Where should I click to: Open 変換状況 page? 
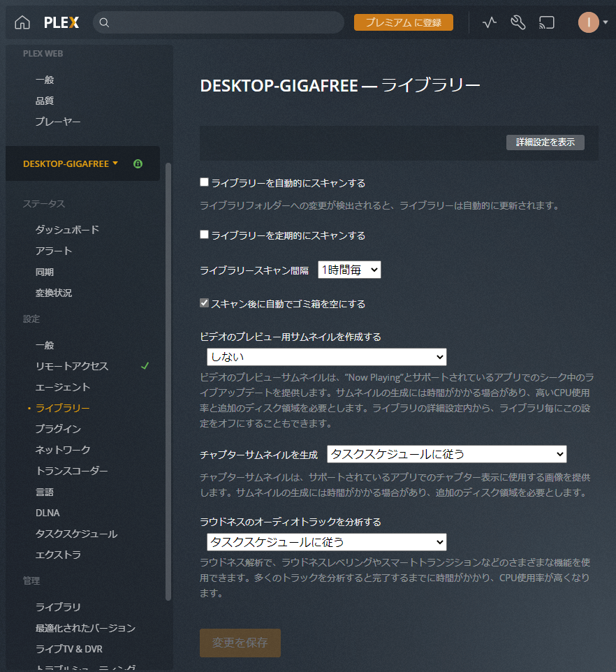tap(54, 293)
